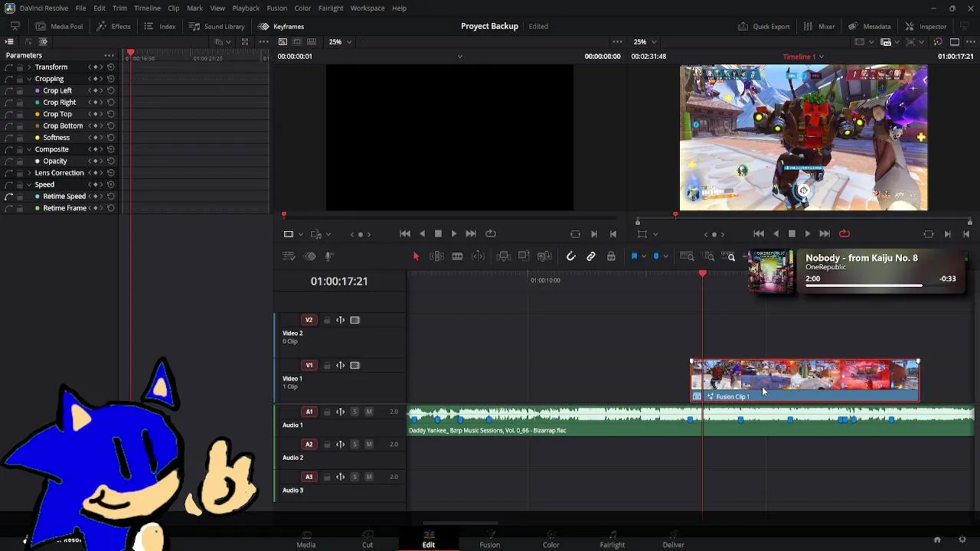Toggle lock on Video 2 track

pos(327,320)
